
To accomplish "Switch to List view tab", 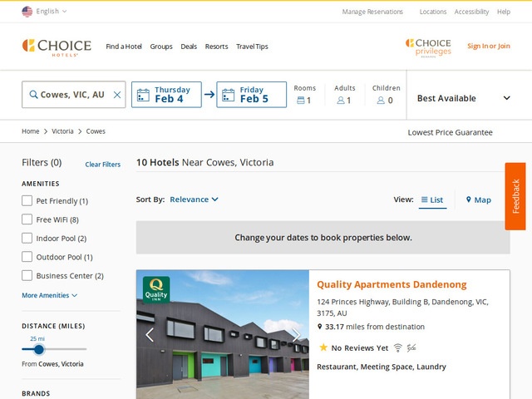I will point(432,199).
